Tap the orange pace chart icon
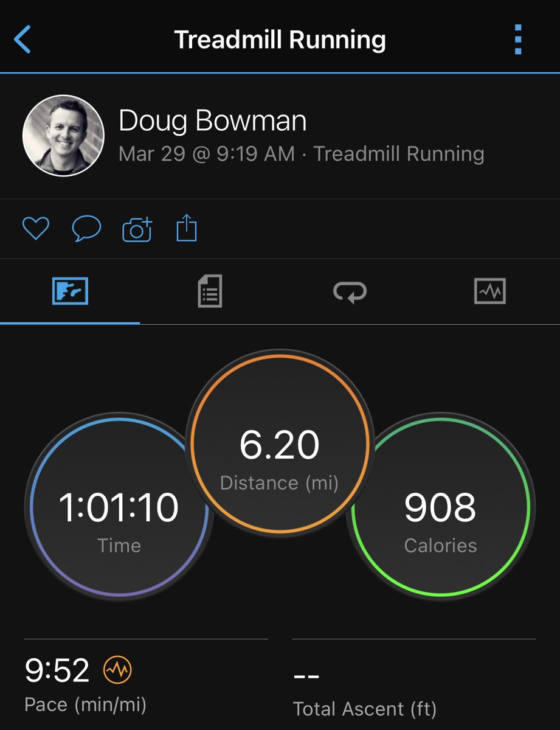The width and height of the screenshot is (560, 730). (117, 671)
